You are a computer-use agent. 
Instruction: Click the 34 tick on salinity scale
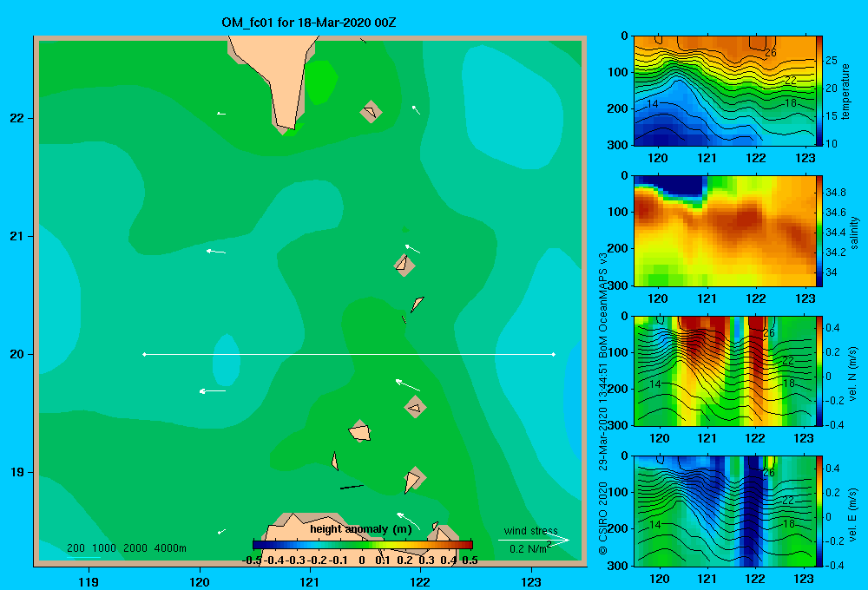pyautogui.click(x=832, y=272)
